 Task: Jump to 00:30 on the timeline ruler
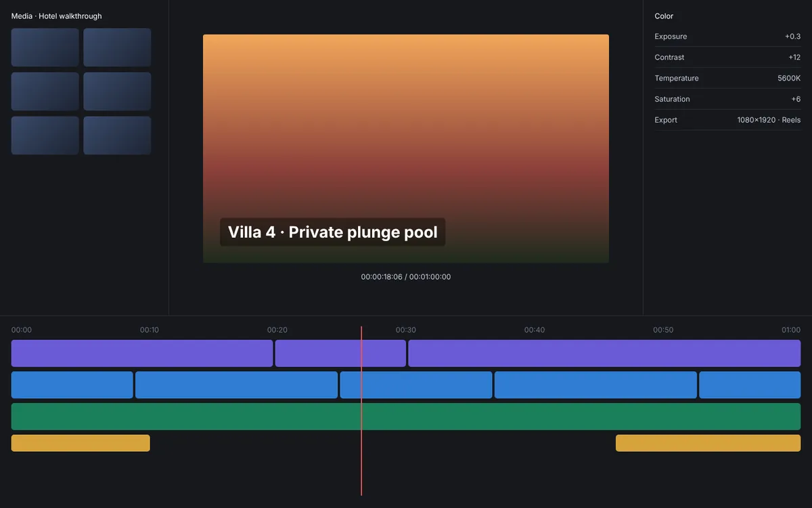coord(406,330)
